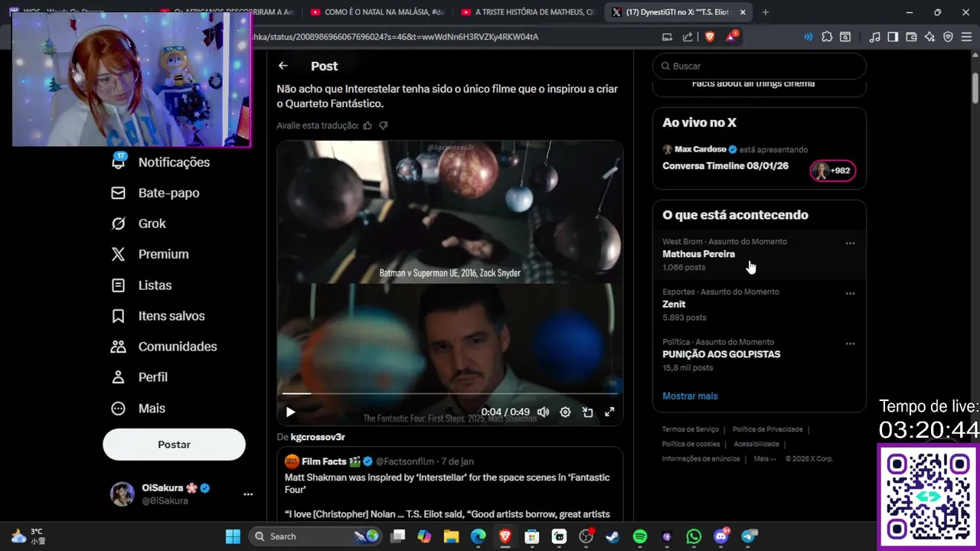Open Steam from the taskbar
Image resolution: width=980 pixels, height=551 pixels.
click(x=612, y=536)
